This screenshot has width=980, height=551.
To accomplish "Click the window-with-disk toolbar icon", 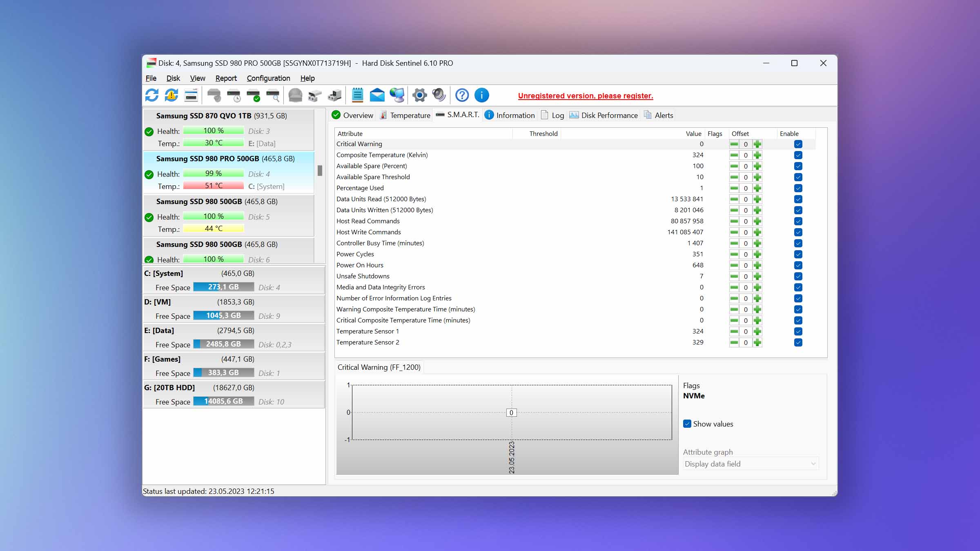I will point(191,95).
